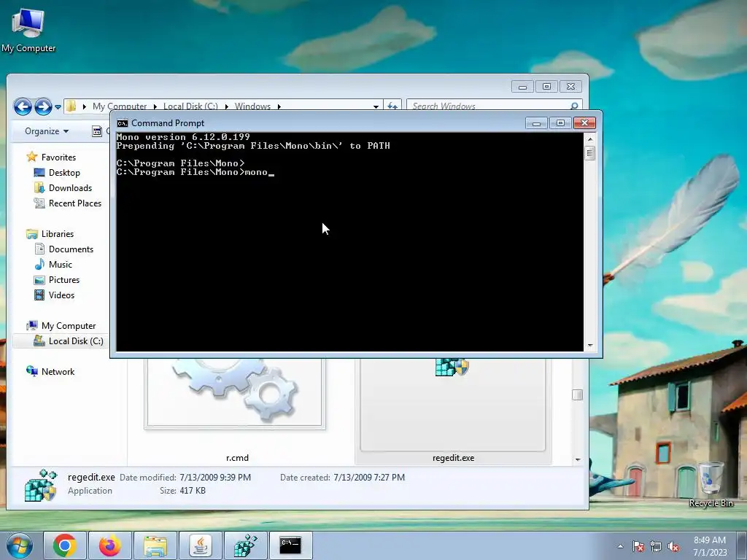Open muted volume tray icon
The width and height of the screenshot is (747, 560).
pyautogui.click(x=673, y=546)
